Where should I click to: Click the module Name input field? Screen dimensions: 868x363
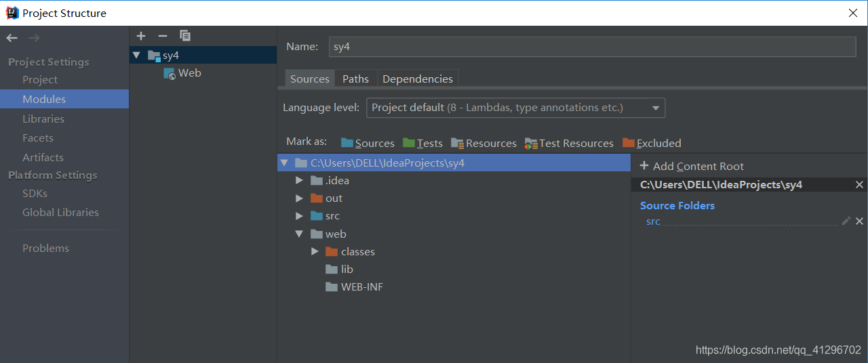click(593, 47)
